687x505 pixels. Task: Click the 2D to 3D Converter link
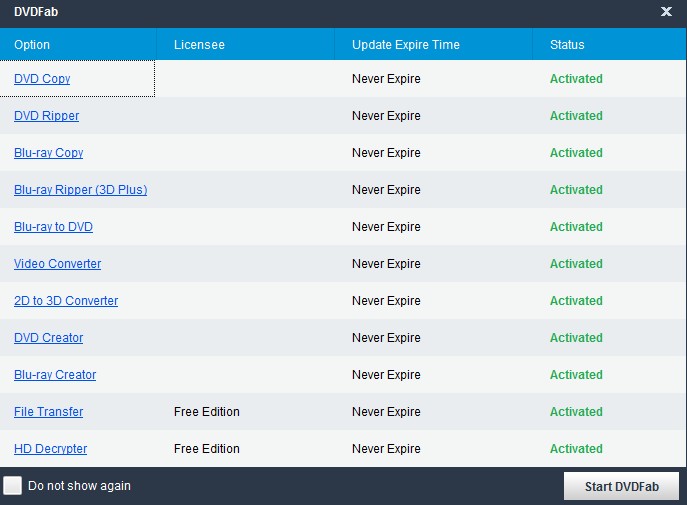click(x=66, y=301)
